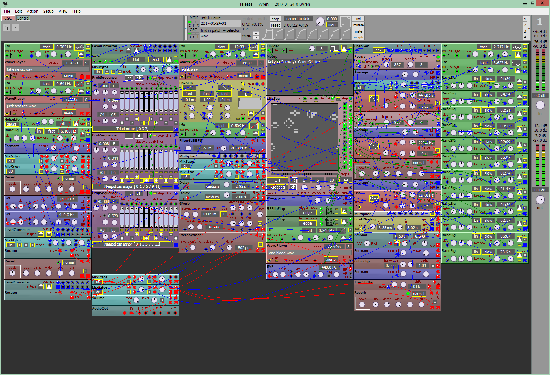Screen dimensions: 550x375
Task: Click the large number 1 slot indicator at top right
Action: click(539, 22)
